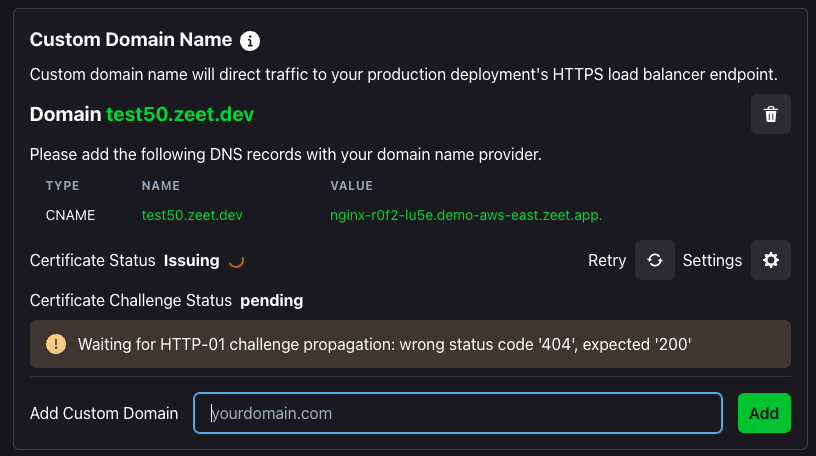Click the NAME column header
The height and width of the screenshot is (456, 816).
[x=161, y=186]
